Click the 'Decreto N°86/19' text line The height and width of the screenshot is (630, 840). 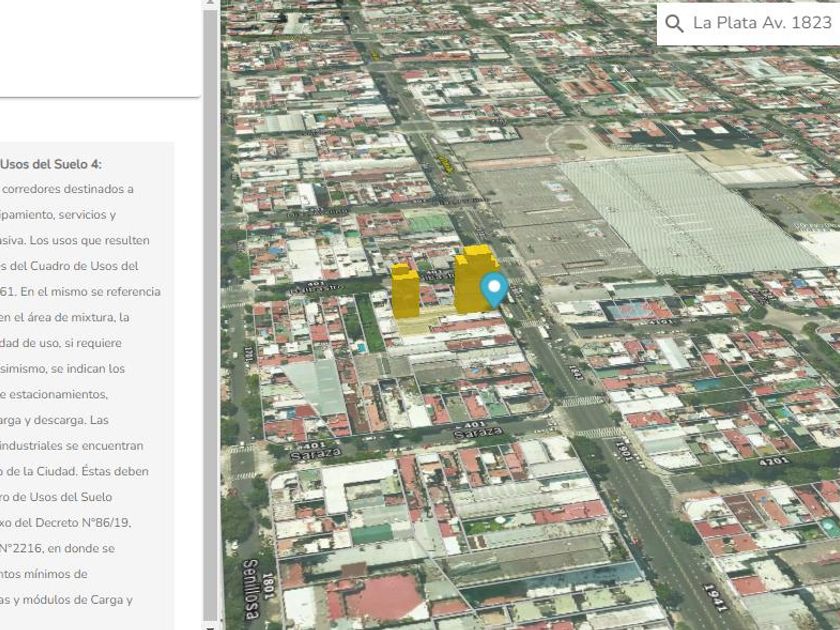point(65,522)
